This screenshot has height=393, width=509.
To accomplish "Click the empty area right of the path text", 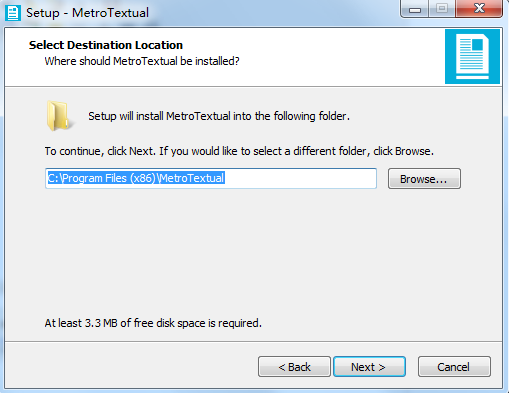I will [x=300, y=178].
